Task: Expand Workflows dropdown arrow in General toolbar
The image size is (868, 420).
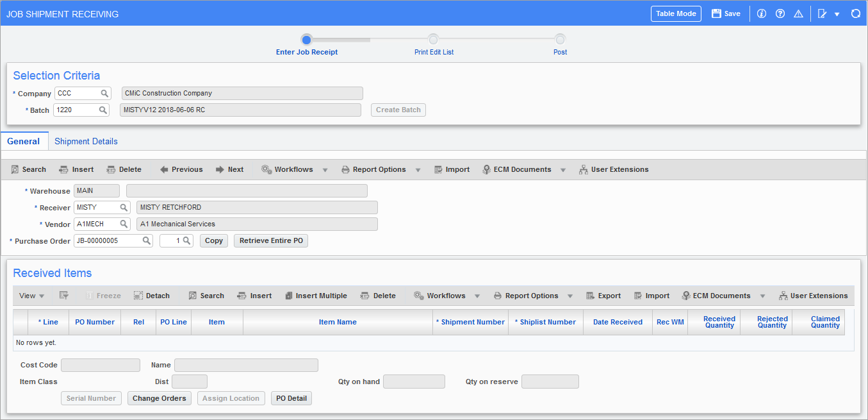Action: [325, 170]
